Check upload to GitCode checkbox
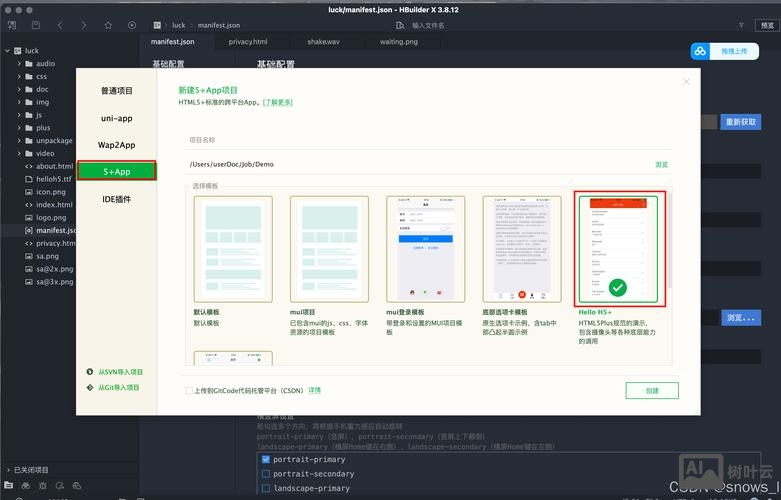Viewport: 781px width, 500px height. tap(189, 390)
